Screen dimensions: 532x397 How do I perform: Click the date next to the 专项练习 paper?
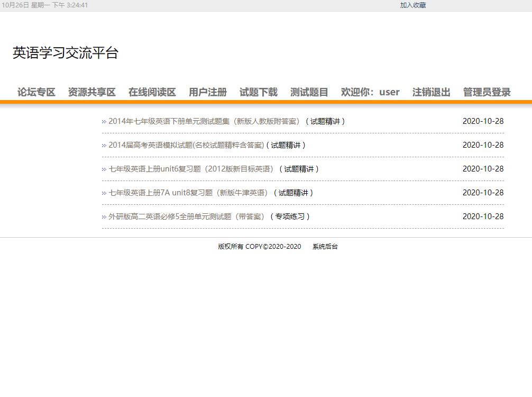(483, 216)
